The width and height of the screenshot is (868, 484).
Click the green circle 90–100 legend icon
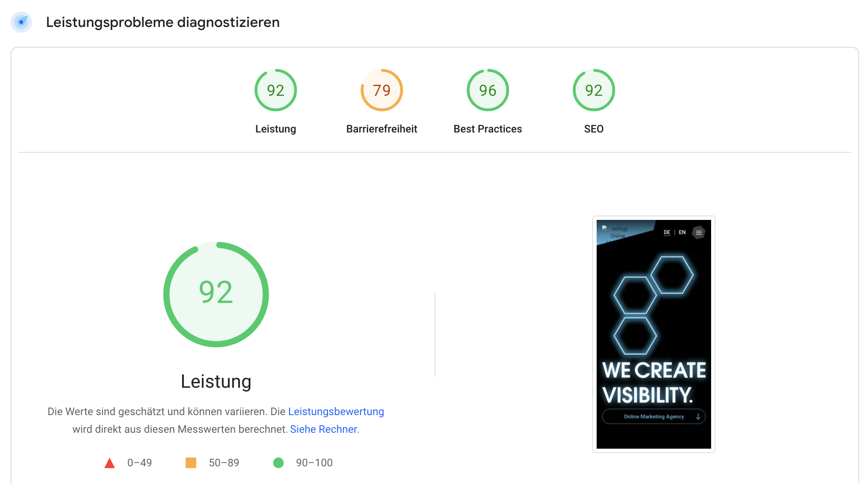[278, 463]
